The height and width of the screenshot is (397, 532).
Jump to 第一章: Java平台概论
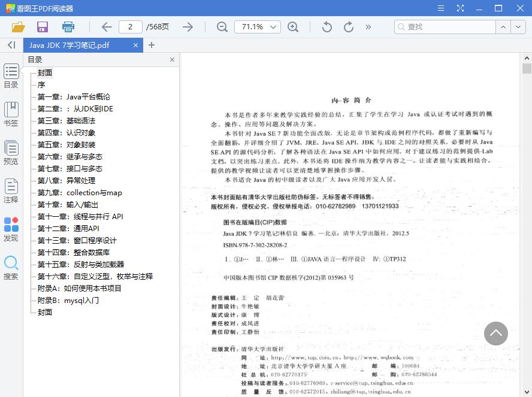click(74, 97)
